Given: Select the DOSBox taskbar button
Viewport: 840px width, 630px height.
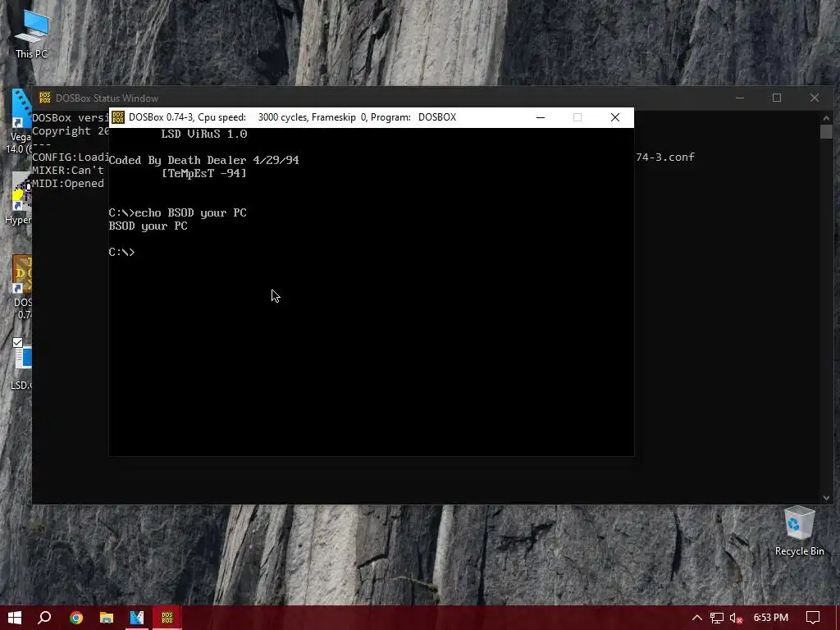Looking at the screenshot, I should (x=167, y=618).
